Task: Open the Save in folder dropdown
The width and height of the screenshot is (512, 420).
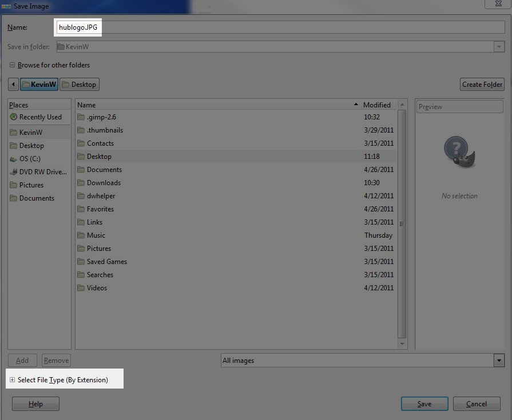Action: [x=499, y=47]
